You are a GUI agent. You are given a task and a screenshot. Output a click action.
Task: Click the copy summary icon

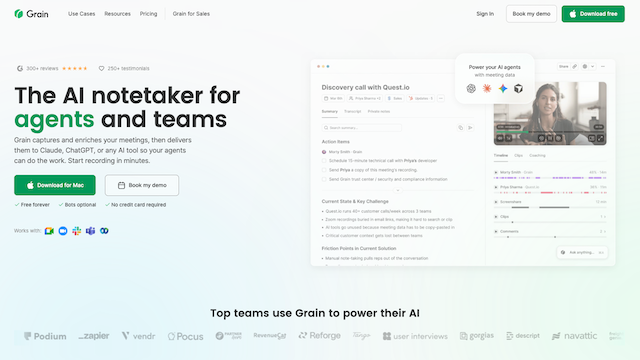pos(460,128)
